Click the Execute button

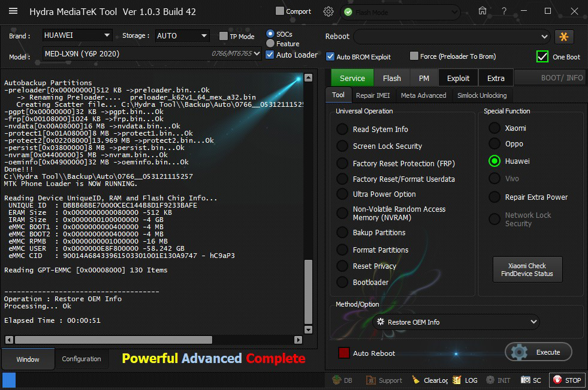pyautogui.click(x=538, y=352)
